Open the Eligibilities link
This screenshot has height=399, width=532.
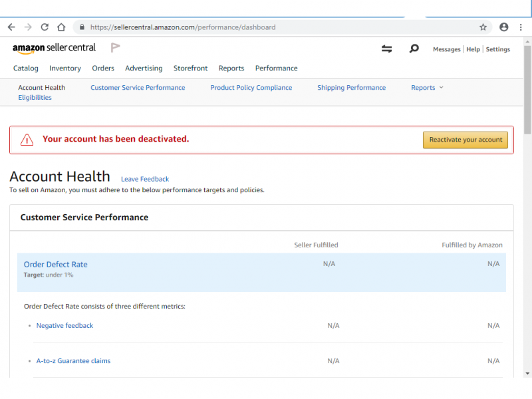point(35,97)
